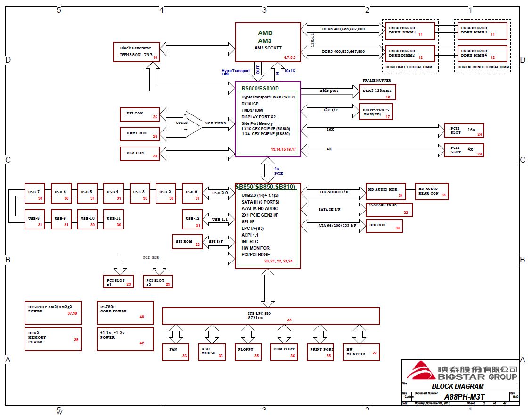Select the SPI ROM block

[x=188, y=242]
